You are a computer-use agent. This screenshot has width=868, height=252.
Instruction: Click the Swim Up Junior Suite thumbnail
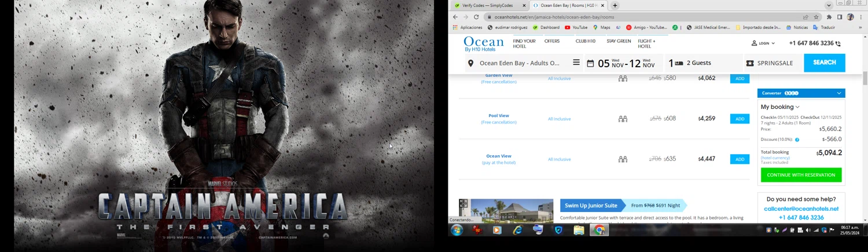[506, 211]
